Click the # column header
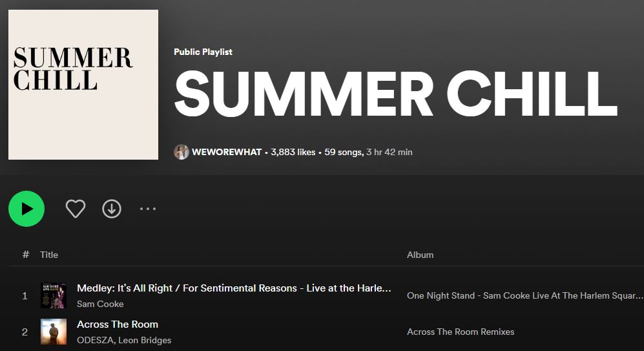644x351 pixels. (x=26, y=255)
